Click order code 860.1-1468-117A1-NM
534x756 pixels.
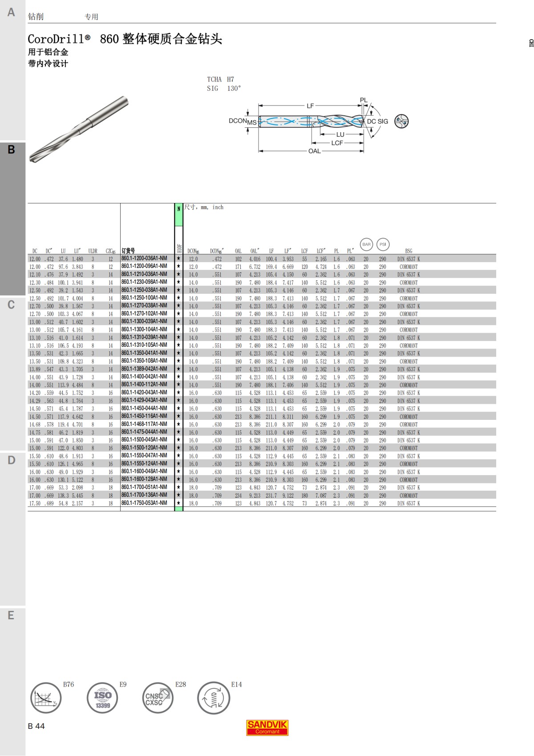(144, 424)
